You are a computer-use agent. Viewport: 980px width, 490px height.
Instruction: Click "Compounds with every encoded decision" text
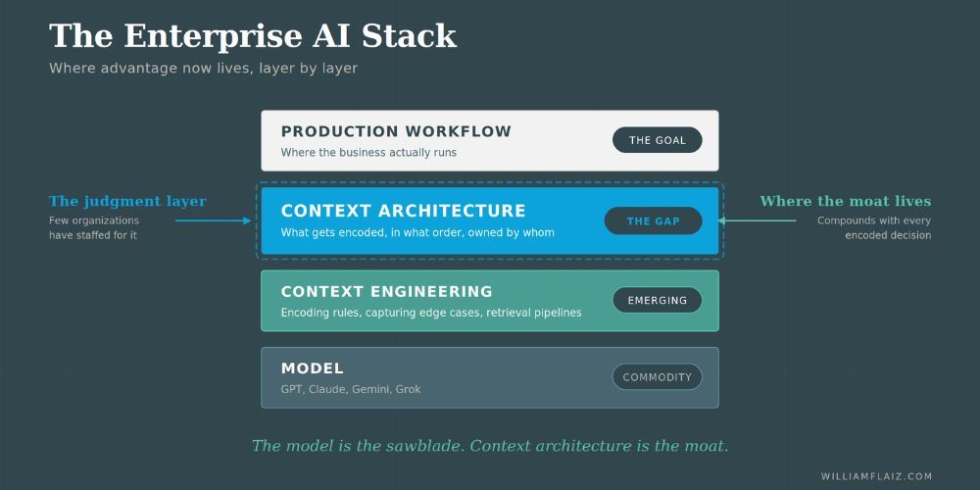pos(874,228)
